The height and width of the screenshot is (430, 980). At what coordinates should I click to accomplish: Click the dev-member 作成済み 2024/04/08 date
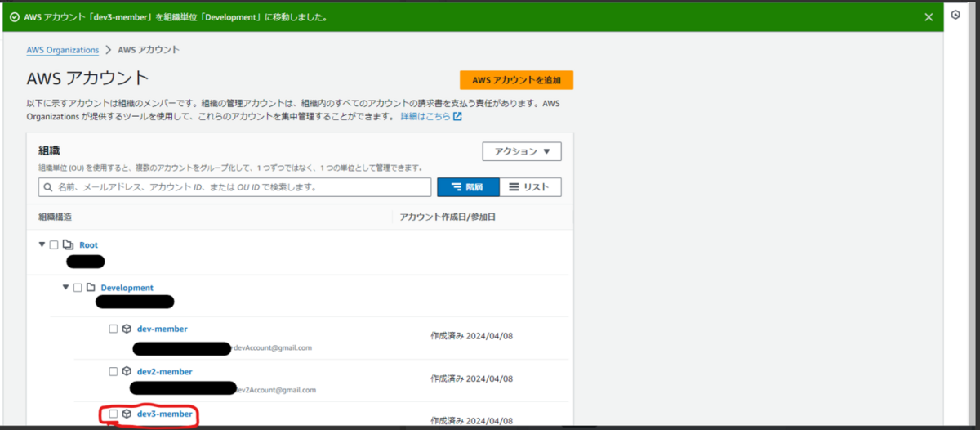(471, 335)
